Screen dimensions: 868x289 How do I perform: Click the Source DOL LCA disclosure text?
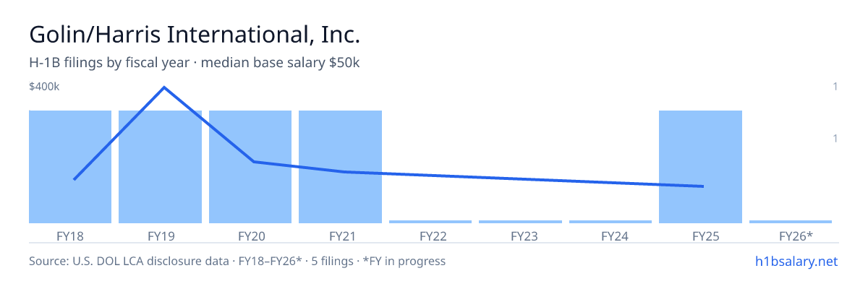237,261
